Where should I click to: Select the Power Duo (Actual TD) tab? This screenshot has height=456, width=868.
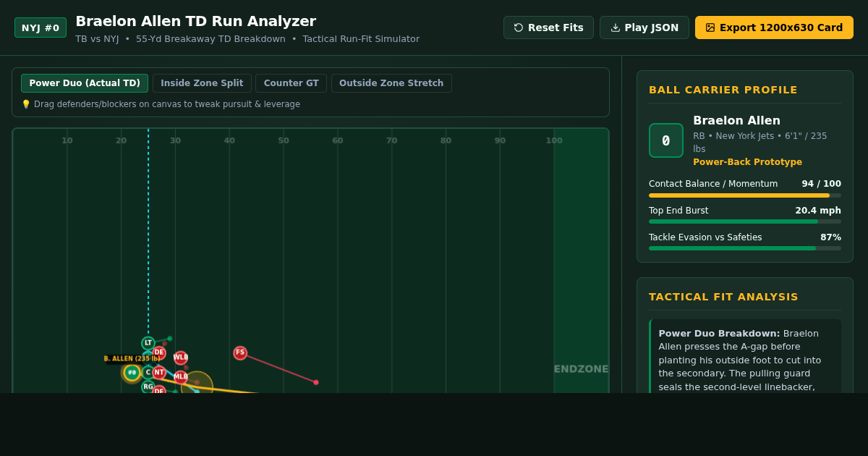tap(85, 83)
